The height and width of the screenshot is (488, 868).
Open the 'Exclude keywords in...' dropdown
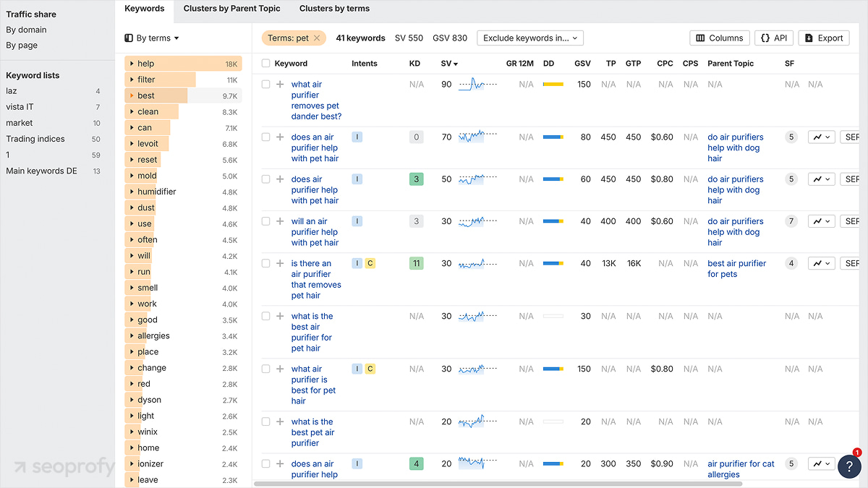(530, 38)
